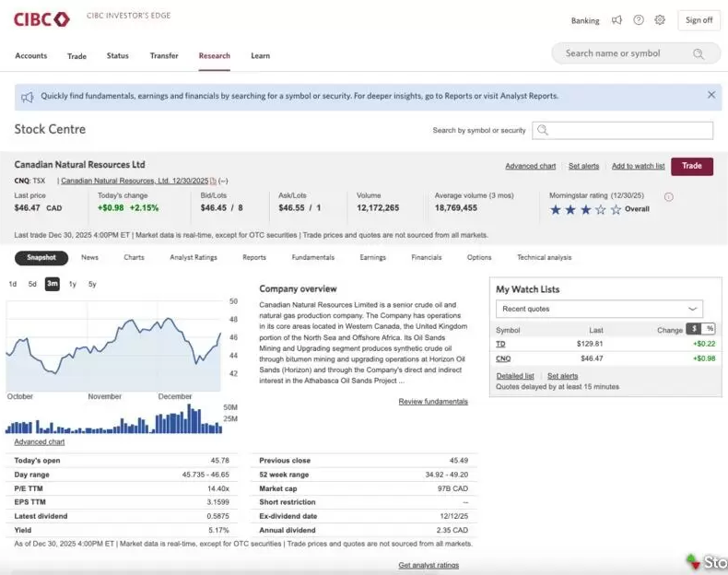Click the Market cap value 97B CAD
Screen dimensions: 728x575
452,488
